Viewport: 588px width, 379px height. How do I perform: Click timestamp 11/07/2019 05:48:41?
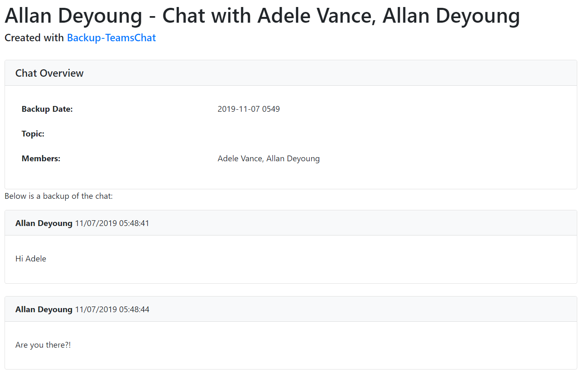pos(112,223)
